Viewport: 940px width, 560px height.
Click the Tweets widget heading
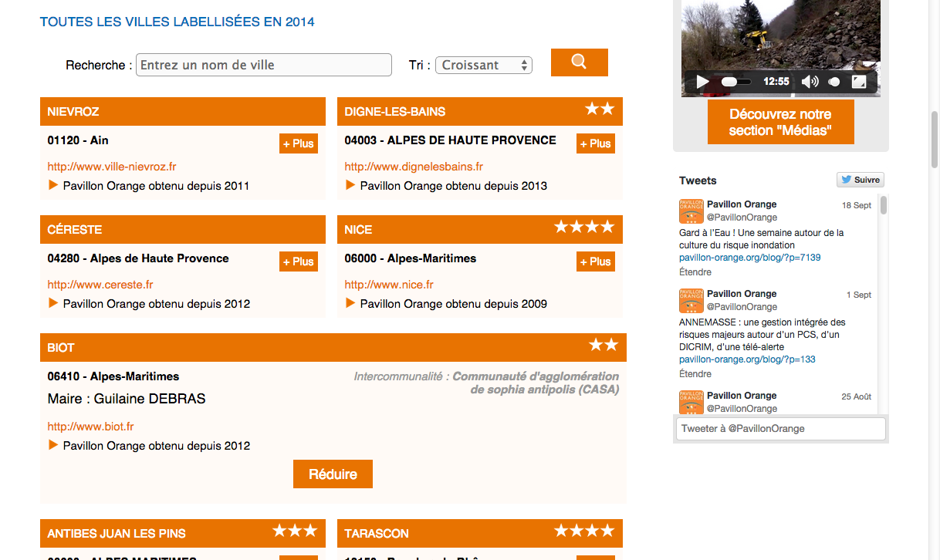[698, 180]
